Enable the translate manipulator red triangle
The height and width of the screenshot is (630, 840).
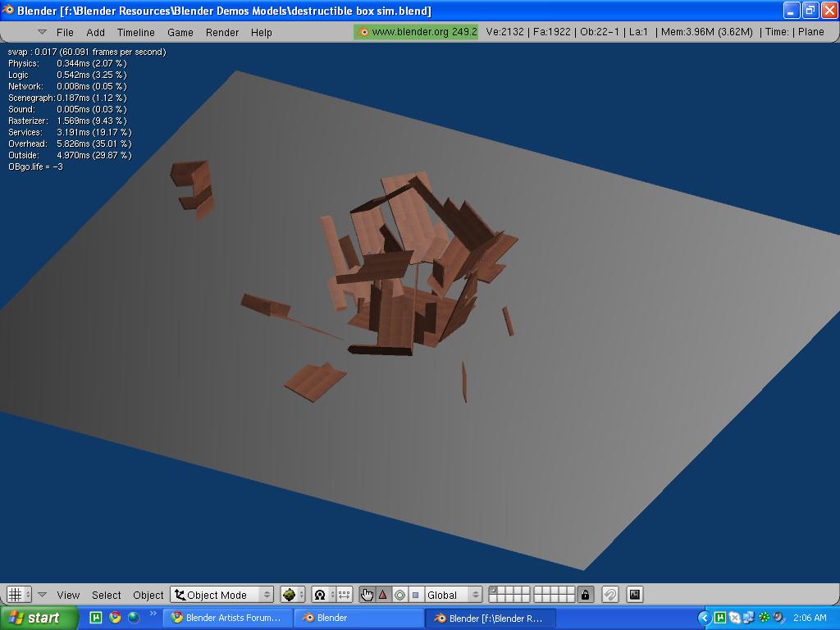tap(383, 595)
